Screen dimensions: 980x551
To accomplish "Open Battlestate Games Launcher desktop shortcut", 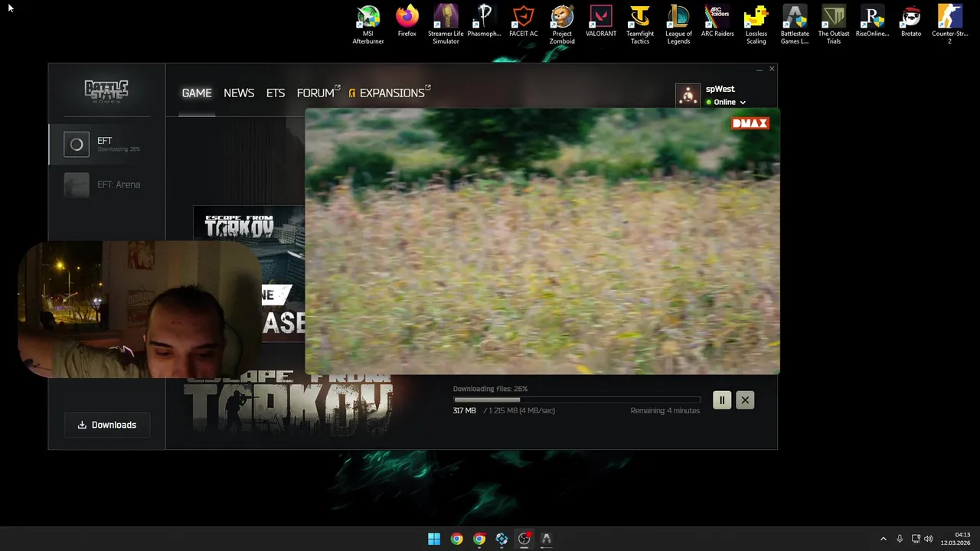I will pos(795,24).
